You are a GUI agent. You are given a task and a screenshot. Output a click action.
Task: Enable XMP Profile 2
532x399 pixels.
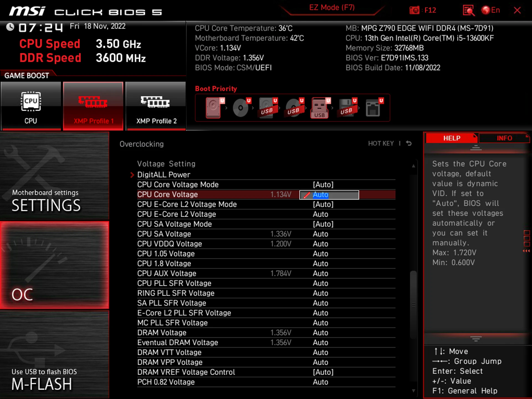pyautogui.click(x=156, y=106)
